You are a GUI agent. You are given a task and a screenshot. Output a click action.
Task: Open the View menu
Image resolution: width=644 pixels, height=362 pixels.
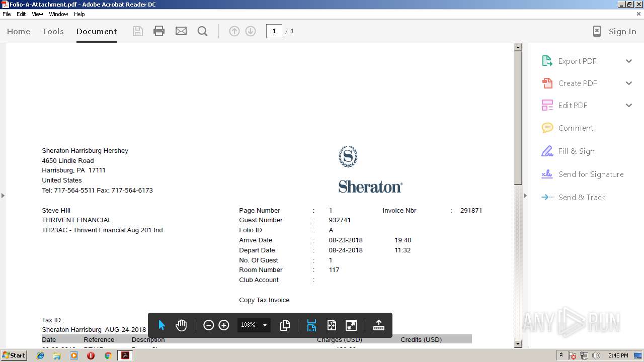(38, 14)
